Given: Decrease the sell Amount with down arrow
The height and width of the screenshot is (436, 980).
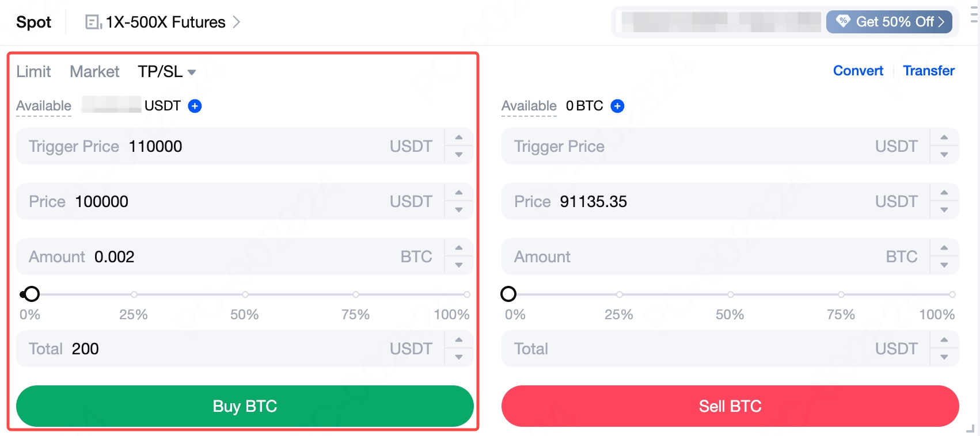Looking at the screenshot, I should tap(944, 265).
